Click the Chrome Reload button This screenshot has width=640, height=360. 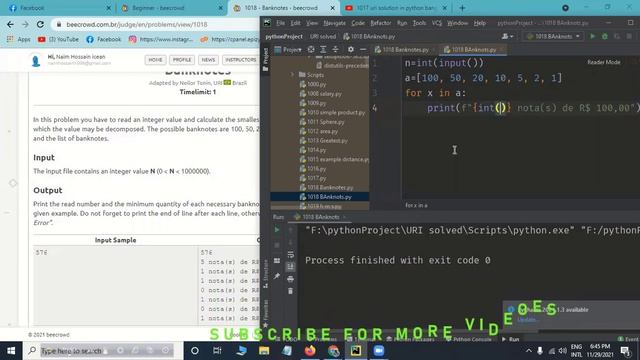pyautogui.click(x=40, y=24)
